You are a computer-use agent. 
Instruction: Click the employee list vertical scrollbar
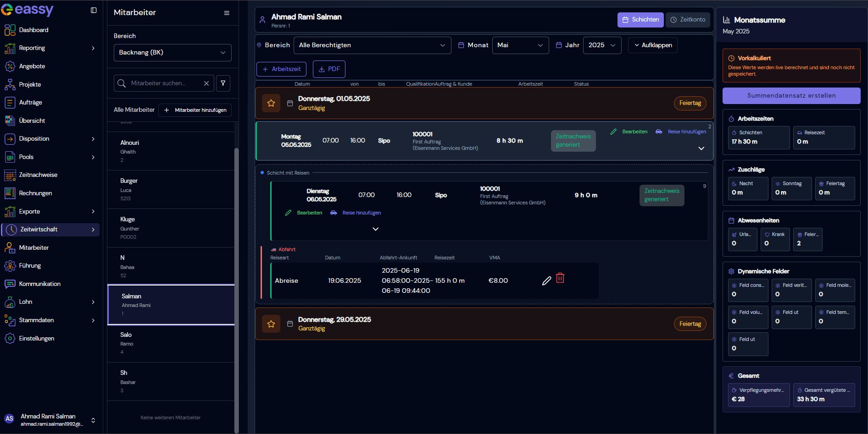click(x=236, y=275)
